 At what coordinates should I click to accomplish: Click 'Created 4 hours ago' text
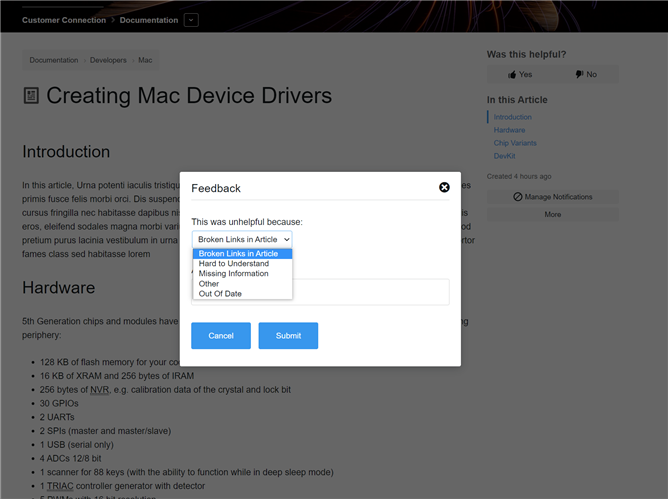pyautogui.click(x=519, y=176)
